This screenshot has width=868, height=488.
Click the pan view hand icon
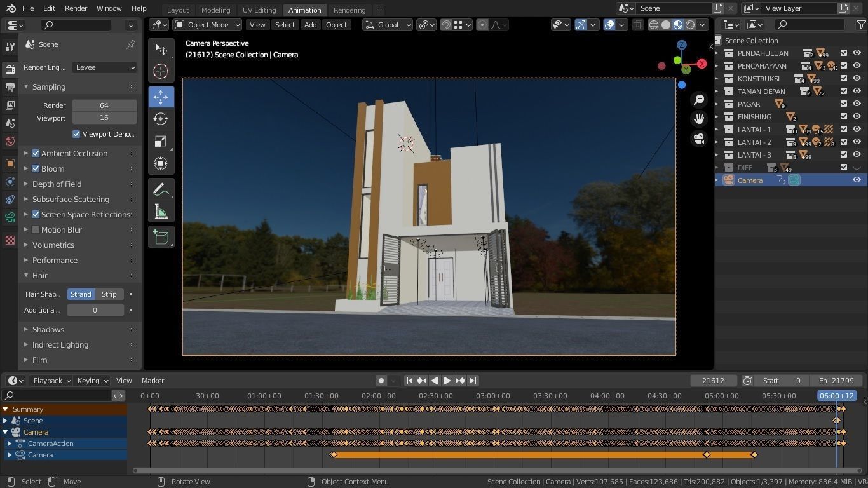tap(699, 119)
